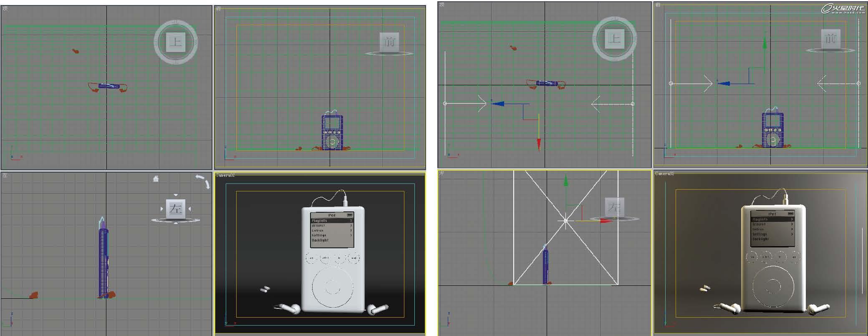
Task: Click the Playlists row on left Camera02 iPod screen
Action: [332, 220]
